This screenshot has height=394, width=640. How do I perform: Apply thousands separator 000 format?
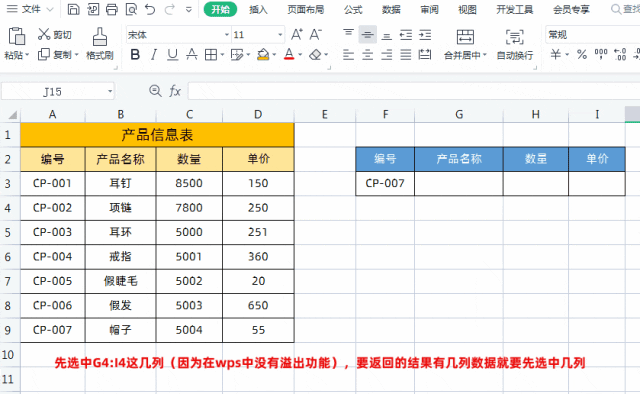point(601,54)
